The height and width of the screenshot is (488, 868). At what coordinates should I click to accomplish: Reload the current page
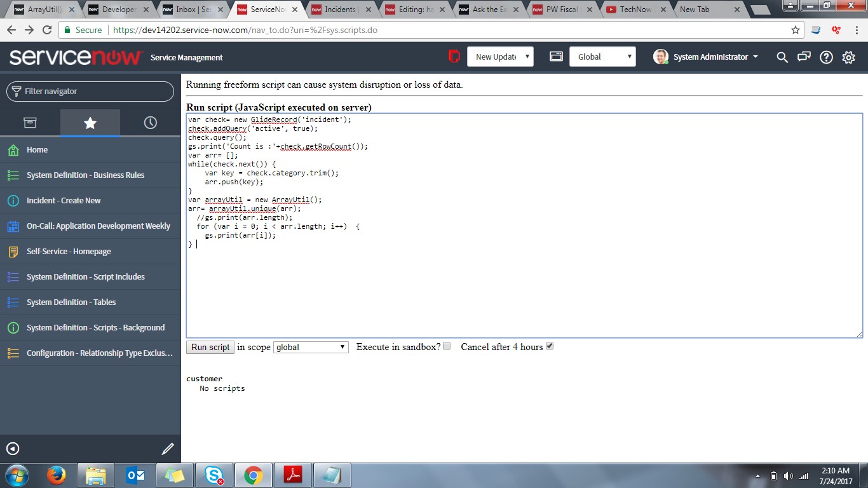pyautogui.click(x=47, y=30)
